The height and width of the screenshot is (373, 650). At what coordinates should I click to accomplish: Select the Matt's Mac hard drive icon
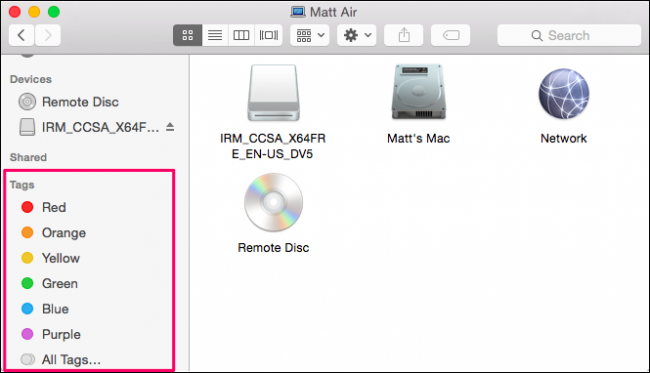(x=419, y=92)
